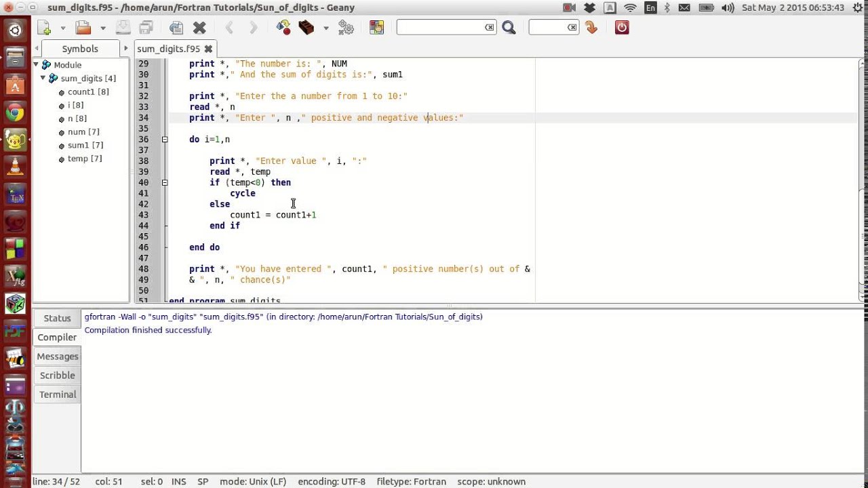Open the clock calendar in top panel
Viewport: 868px width, 488px height.
point(793,8)
